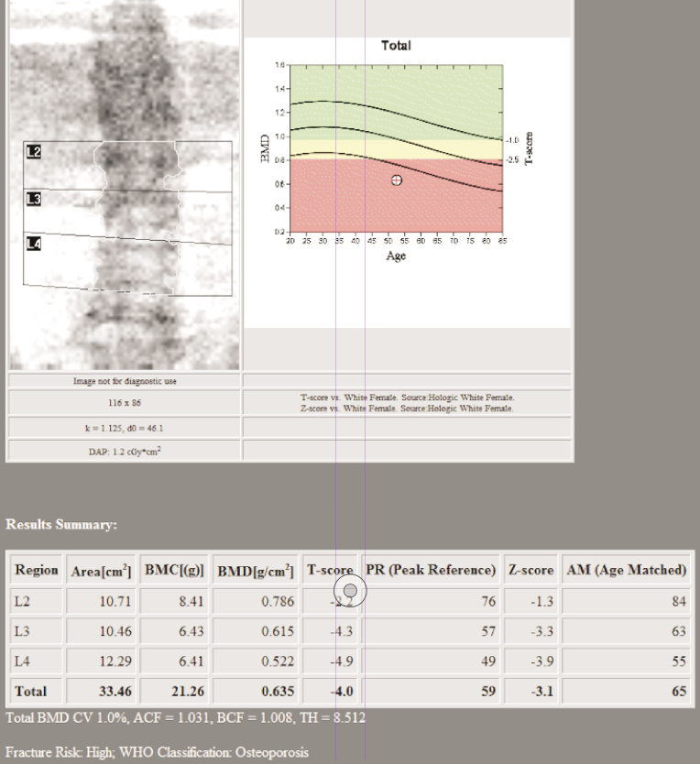The height and width of the screenshot is (764, 700).
Task: Select the BMD[g/cm²] column header
Action: click(x=256, y=571)
